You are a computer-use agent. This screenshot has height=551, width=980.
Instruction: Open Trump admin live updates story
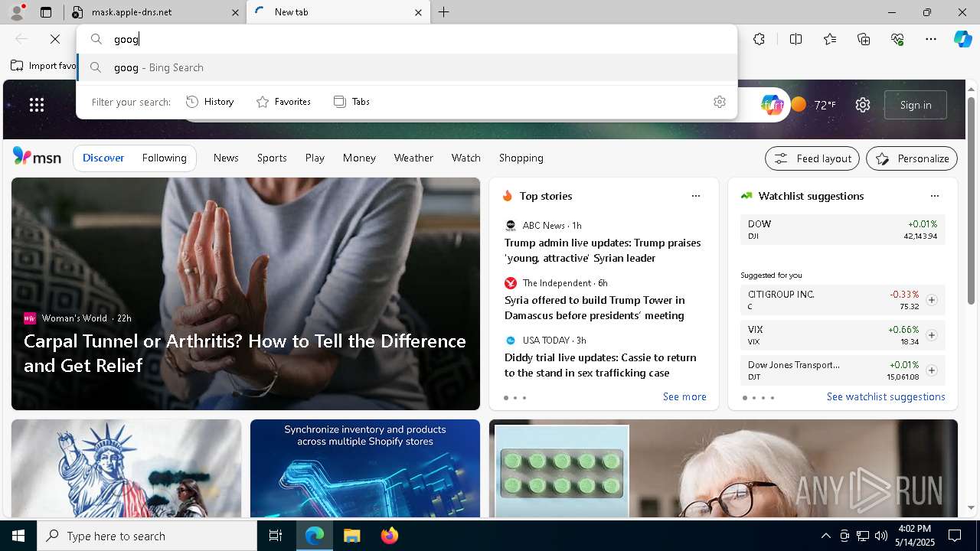pyautogui.click(x=603, y=250)
